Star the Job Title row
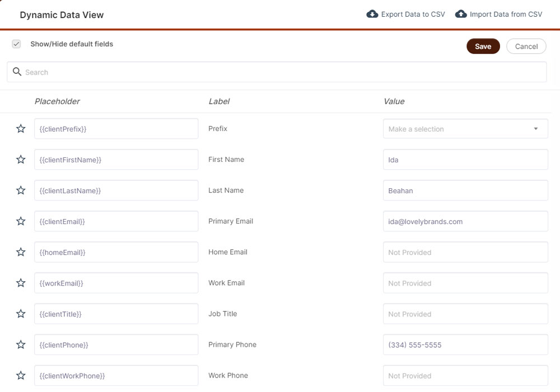The width and height of the screenshot is (560, 392). click(21, 314)
